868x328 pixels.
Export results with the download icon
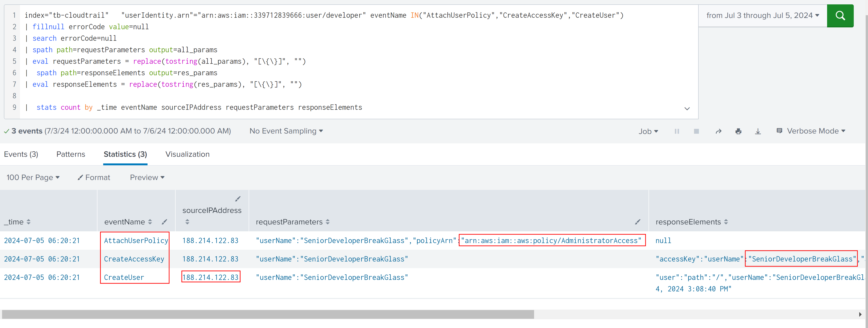[758, 131]
